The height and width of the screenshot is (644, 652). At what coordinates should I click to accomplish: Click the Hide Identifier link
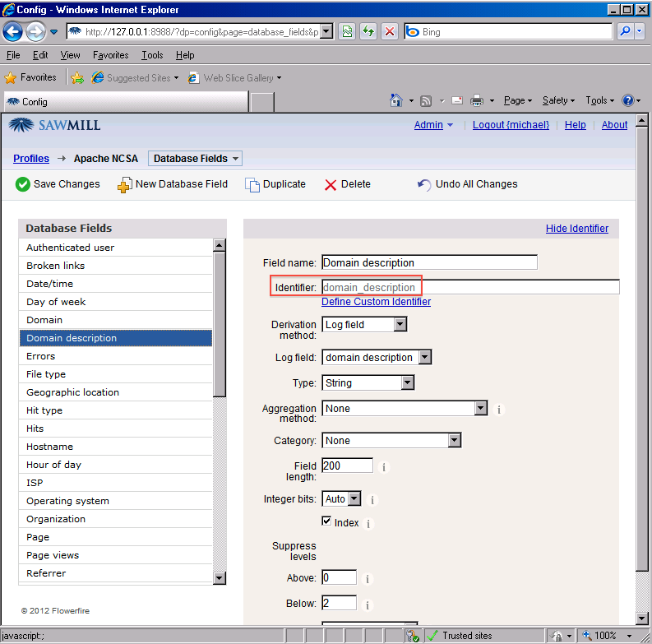click(x=576, y=229)
